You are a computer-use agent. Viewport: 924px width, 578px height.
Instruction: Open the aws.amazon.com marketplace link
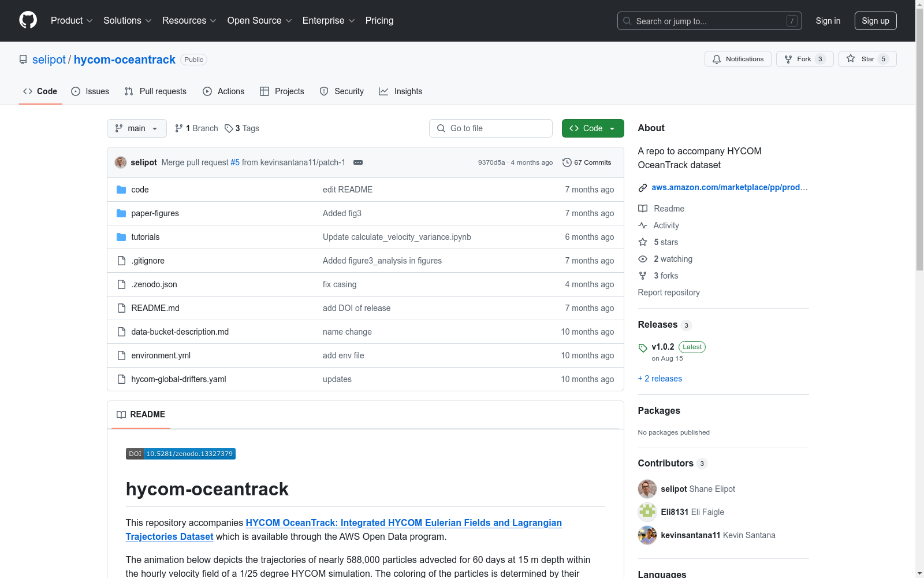click(x=729, y=187)
